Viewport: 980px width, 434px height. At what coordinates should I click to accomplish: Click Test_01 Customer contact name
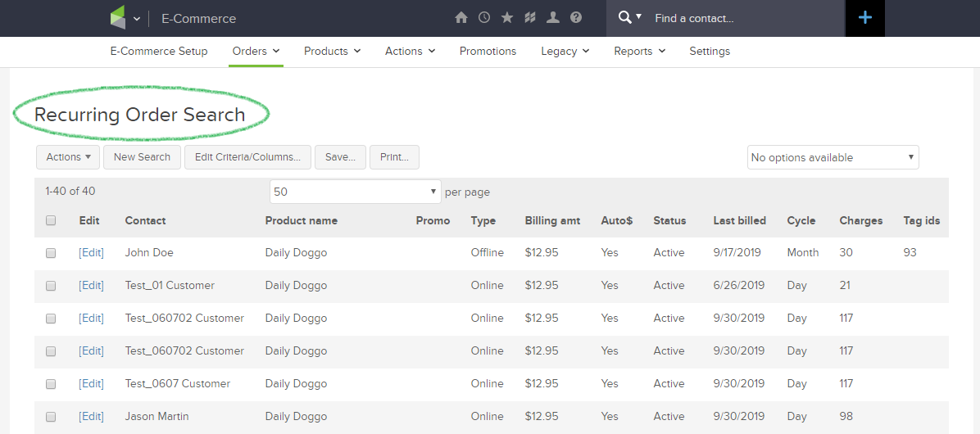[170, 286]
